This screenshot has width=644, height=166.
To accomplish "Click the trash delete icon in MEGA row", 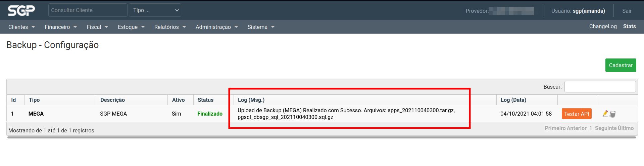I will click(613, 114).
